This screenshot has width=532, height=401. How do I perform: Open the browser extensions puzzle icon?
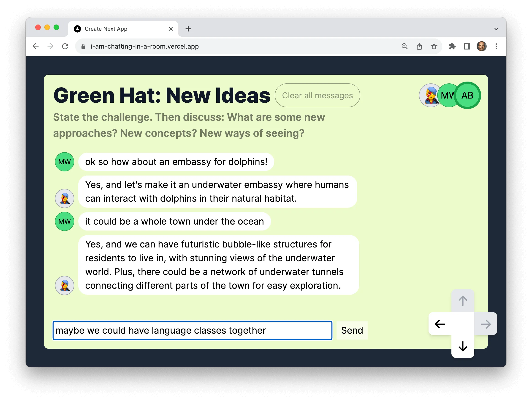click(452, 46)
